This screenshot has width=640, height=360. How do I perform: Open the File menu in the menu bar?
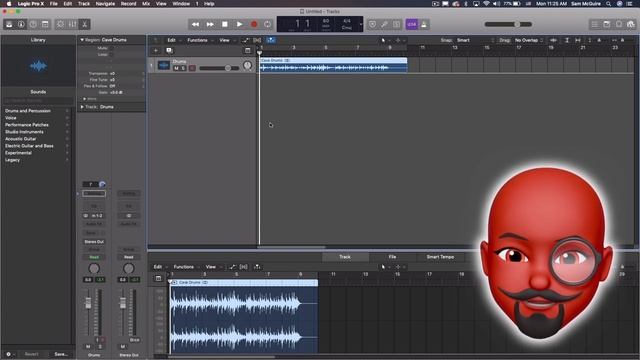pos(53,4)
